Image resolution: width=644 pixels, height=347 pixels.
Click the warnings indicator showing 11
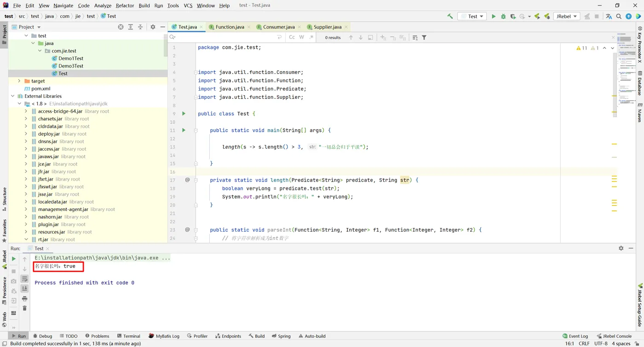(582, 48)
